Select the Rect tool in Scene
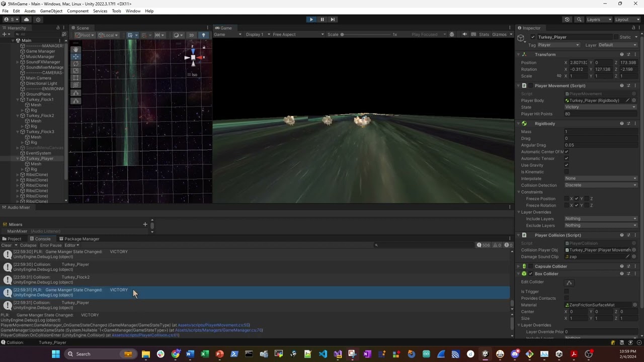 coord(75,78)
